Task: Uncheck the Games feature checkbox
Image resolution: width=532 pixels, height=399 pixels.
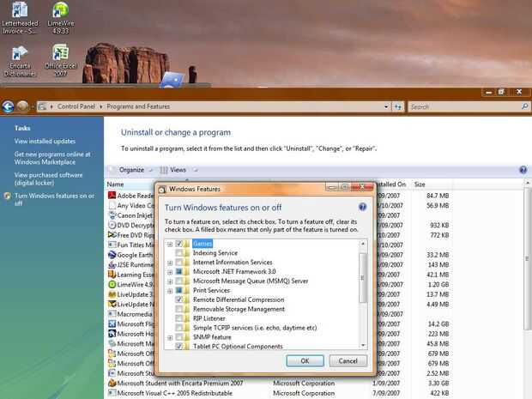Action: [x=178, y=244]
